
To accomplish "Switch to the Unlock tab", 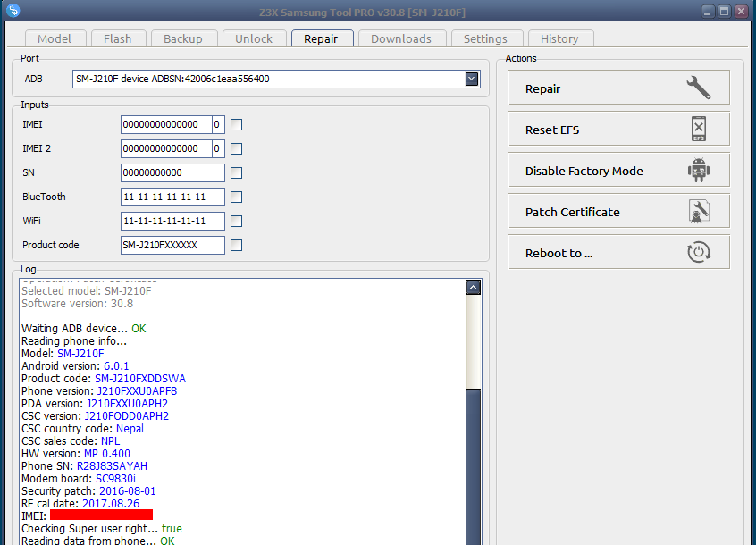I will coord(254,38).
